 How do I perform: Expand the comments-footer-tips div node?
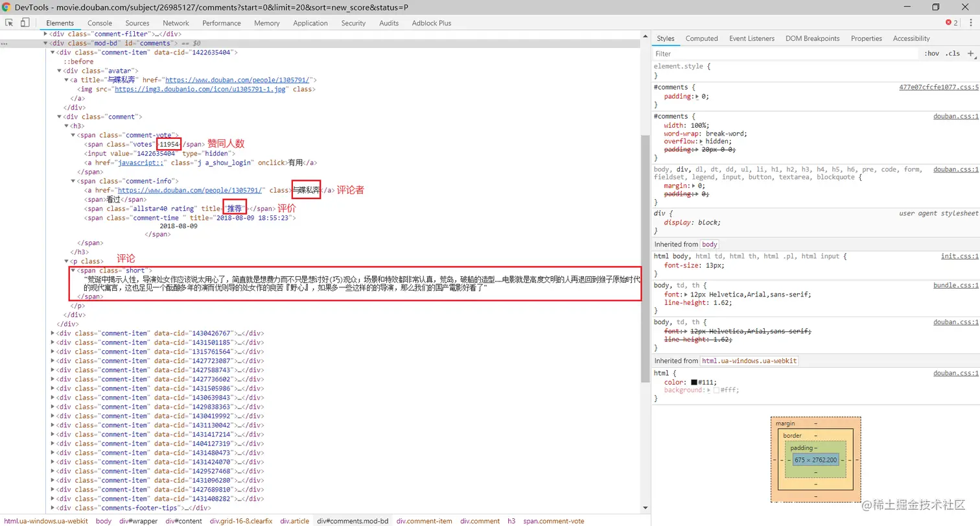(53, 508)
